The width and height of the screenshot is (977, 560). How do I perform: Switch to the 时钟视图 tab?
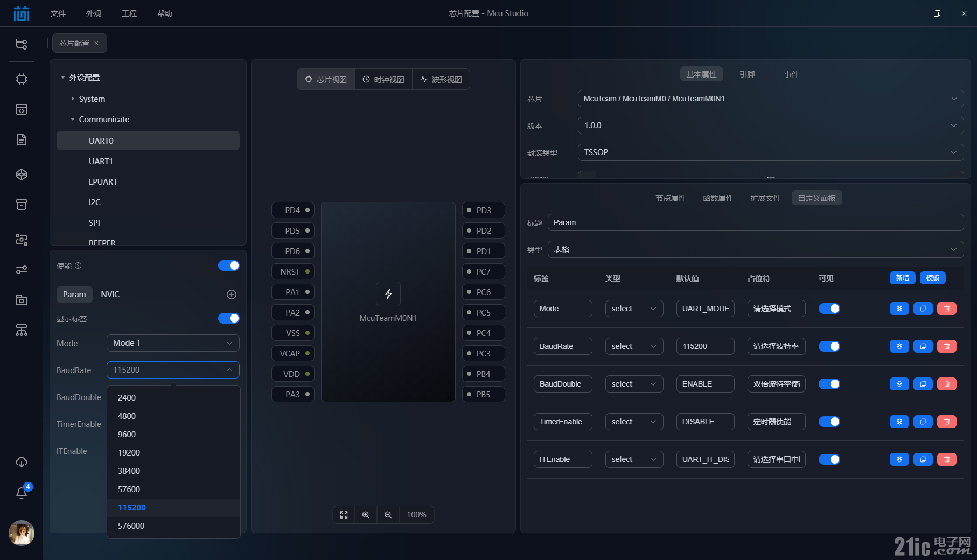point(383,79)
